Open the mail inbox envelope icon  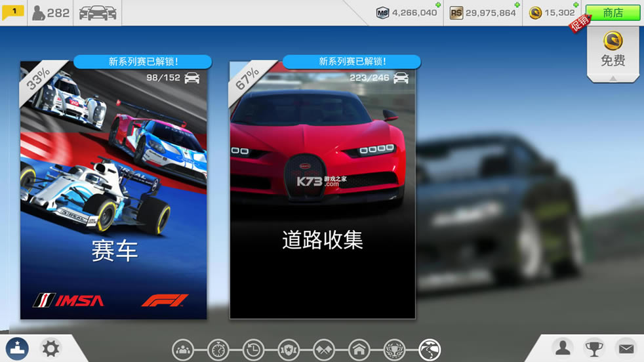(x=626, y=348)
